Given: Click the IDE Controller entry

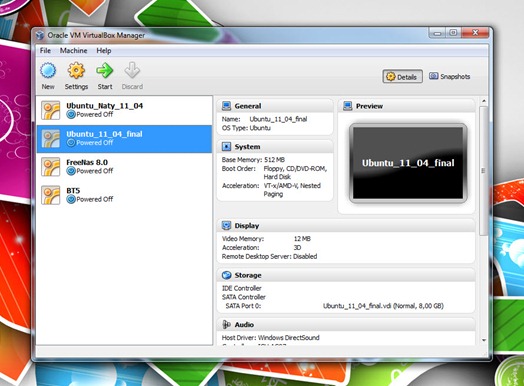Looking at the screenshot, I should pyautogui.click(x=242, y=288).
